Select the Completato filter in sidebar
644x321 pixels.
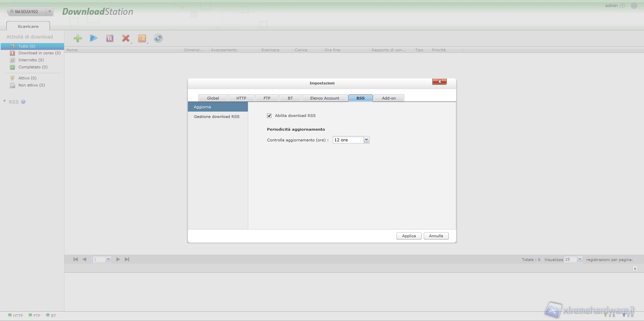coord(33,67)
